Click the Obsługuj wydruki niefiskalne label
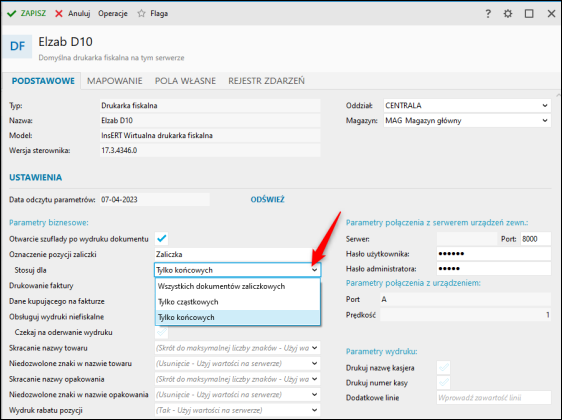The image size is (562, 420). [56, 317]
